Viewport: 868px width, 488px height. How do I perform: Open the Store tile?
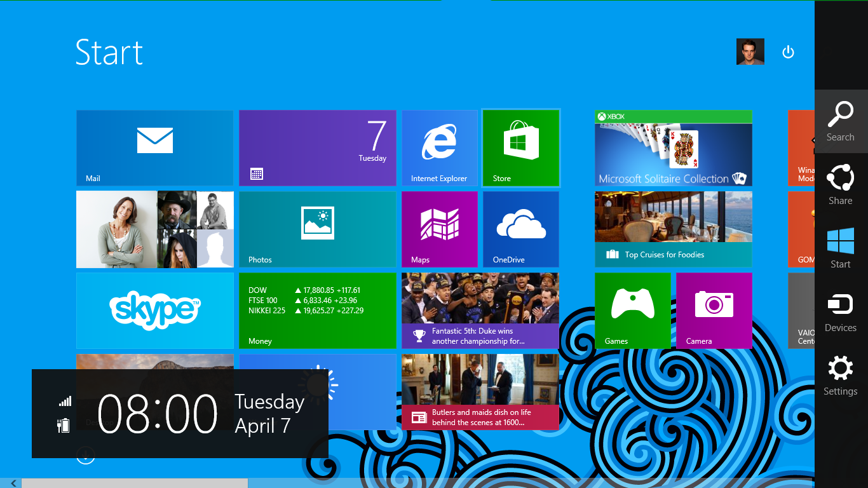[521, 148]
